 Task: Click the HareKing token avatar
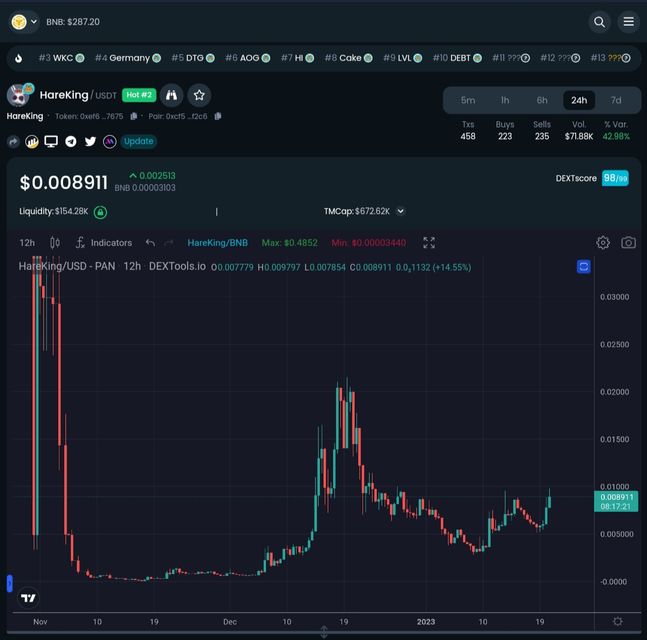[x=18, y=95]
